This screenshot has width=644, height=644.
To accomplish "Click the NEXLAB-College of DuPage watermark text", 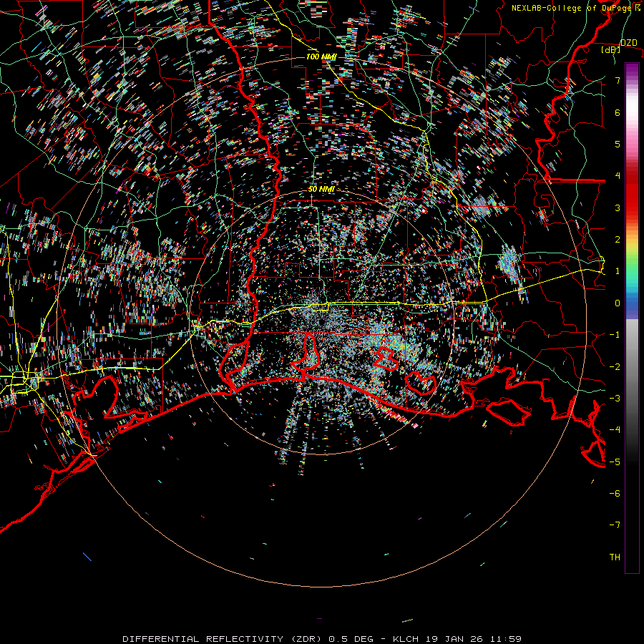I will pyautogui.click(x=575, y=8).
